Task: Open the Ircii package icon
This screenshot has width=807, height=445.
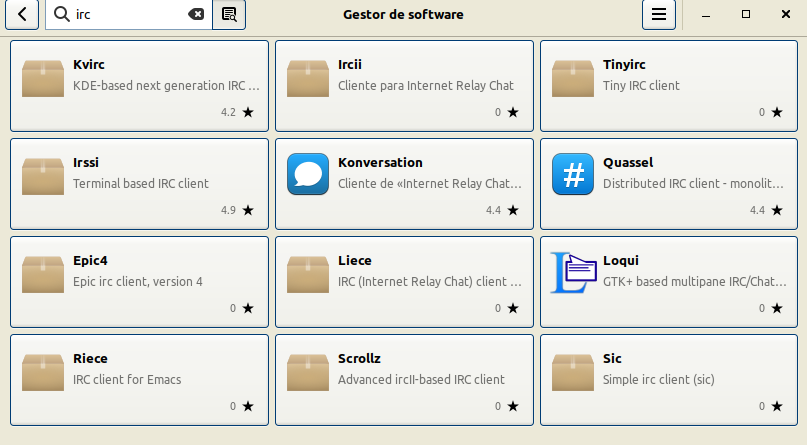Action: click(x=308, y=78)
